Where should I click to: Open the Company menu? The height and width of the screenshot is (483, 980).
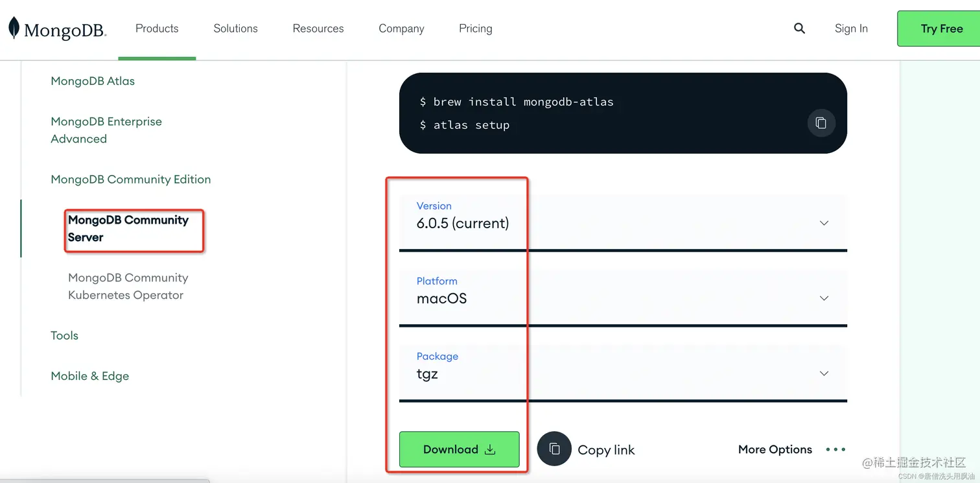click(x=401, y=29)
